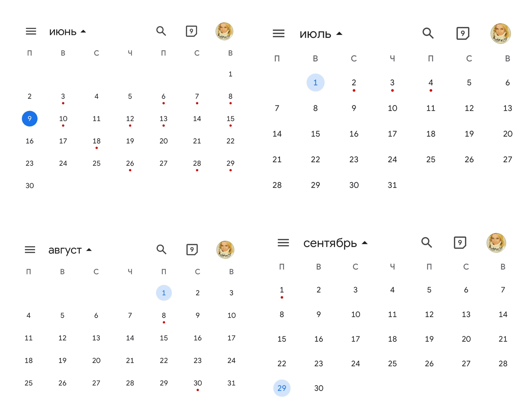
Task: Open profile avatar in июнь calendar
Action: pyautogui.click(x=224, y=31)
